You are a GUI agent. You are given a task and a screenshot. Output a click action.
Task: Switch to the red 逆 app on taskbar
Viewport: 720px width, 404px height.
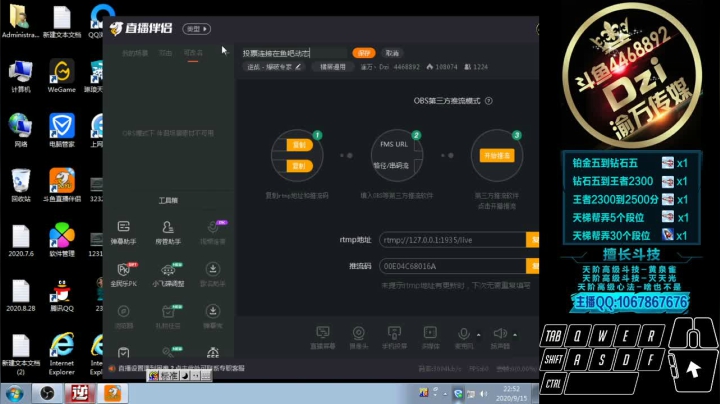[80, 393]
